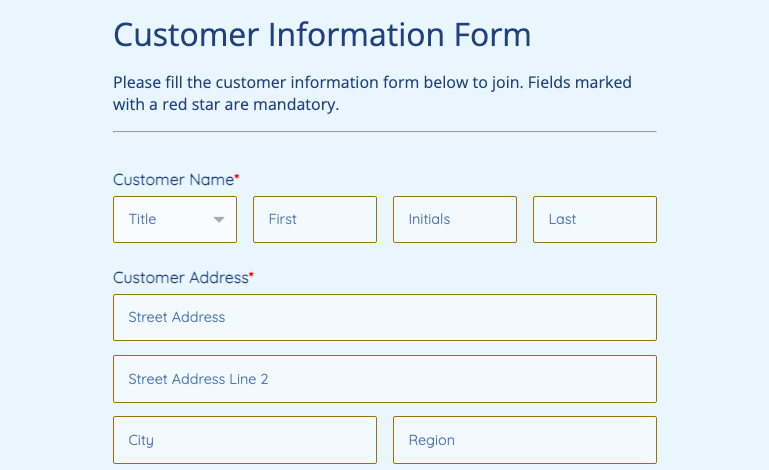Click into the Initials field

454,219
